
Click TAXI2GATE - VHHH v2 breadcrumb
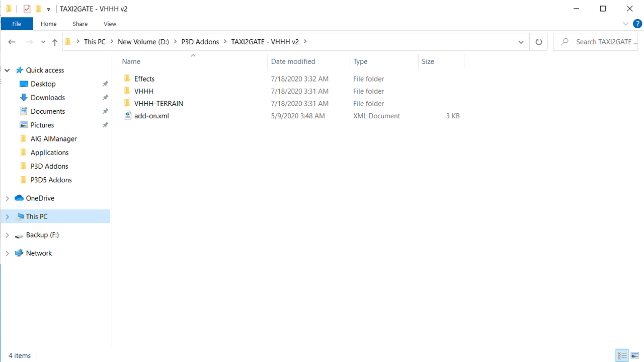[265, 42]
